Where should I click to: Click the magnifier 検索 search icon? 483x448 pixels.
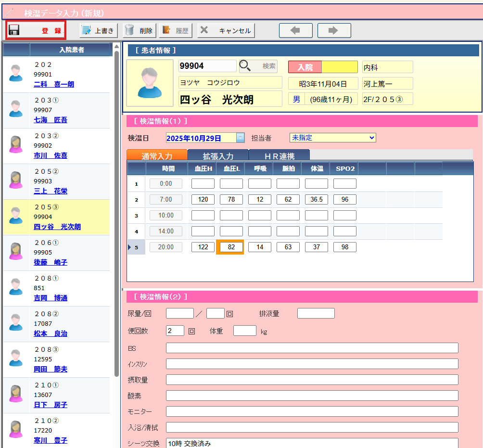point(246,66)
